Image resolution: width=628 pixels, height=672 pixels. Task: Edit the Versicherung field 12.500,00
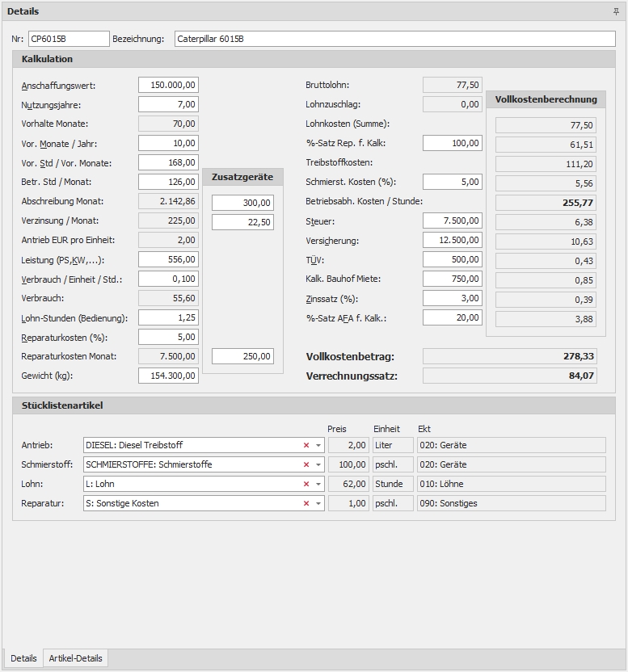point(453,240)
